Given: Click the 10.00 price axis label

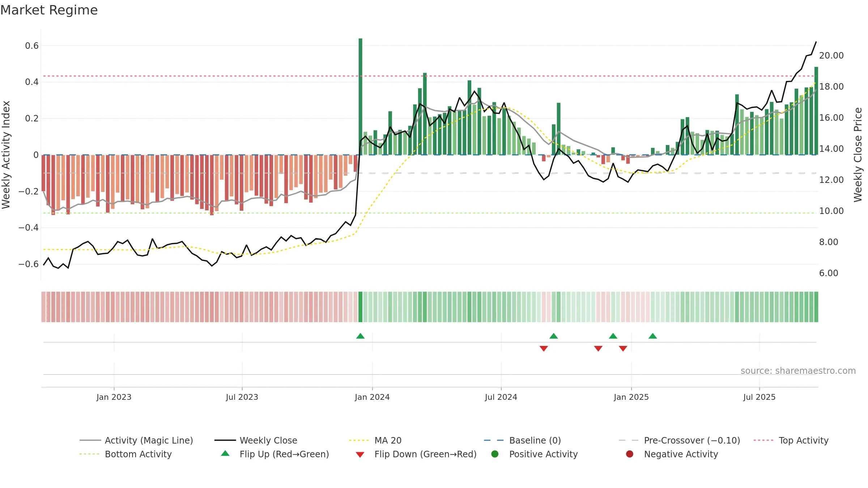Looking at the screenshot, I should tap(831, 211).
